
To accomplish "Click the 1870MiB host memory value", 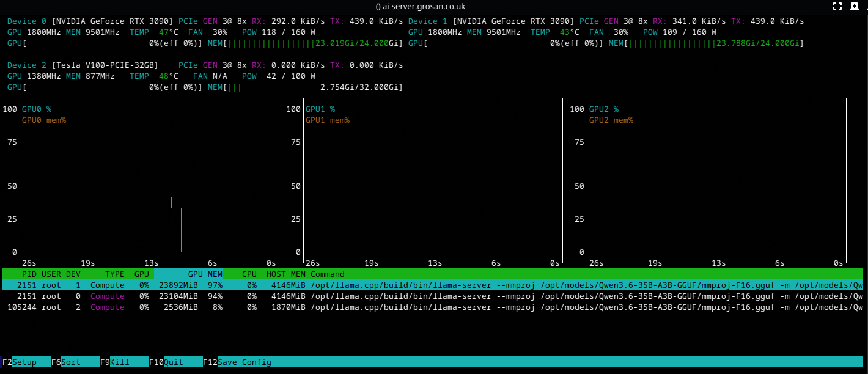I will [x=289, y=307].
